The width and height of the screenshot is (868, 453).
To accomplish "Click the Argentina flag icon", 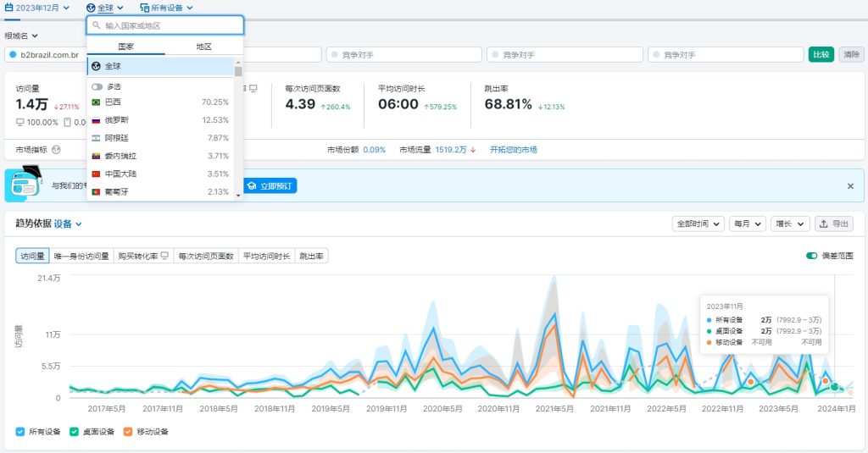I will click(96, 138).
